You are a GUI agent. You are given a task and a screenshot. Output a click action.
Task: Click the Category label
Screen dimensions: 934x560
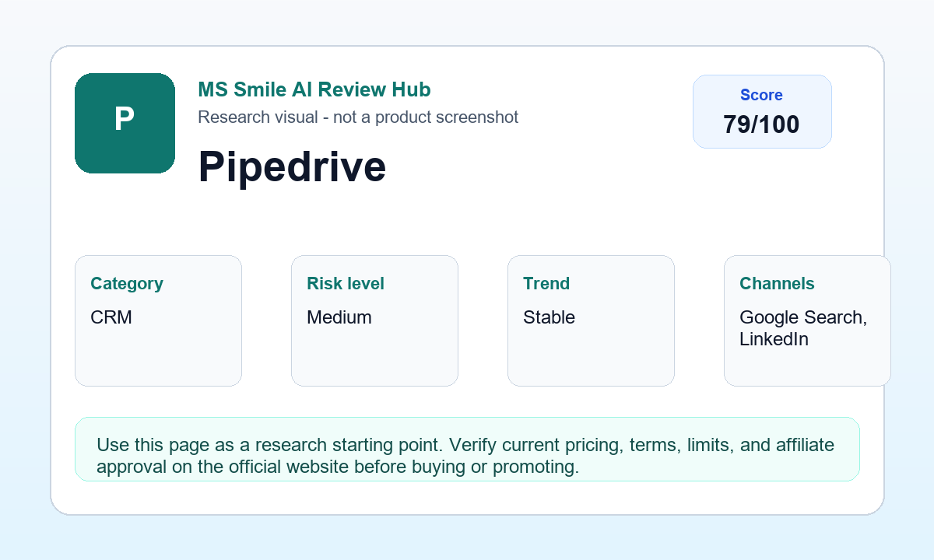click(x=127, y=283)
